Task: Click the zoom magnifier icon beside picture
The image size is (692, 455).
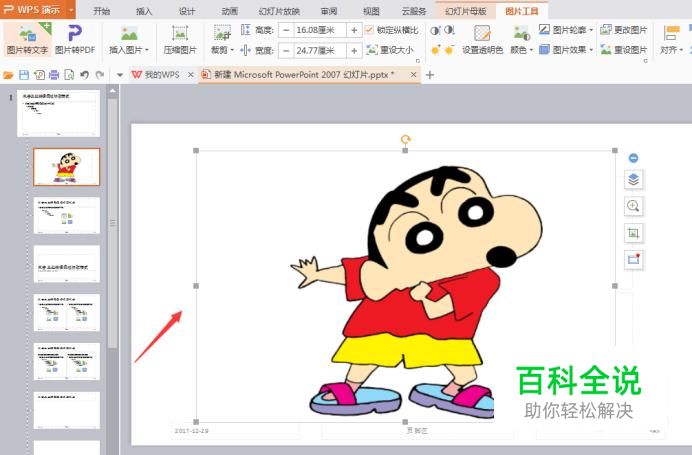Action: [633, 206]
